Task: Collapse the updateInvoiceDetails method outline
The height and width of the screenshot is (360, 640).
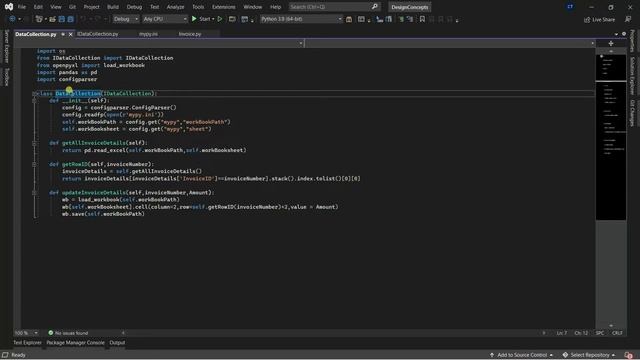Action: [35, 193]
